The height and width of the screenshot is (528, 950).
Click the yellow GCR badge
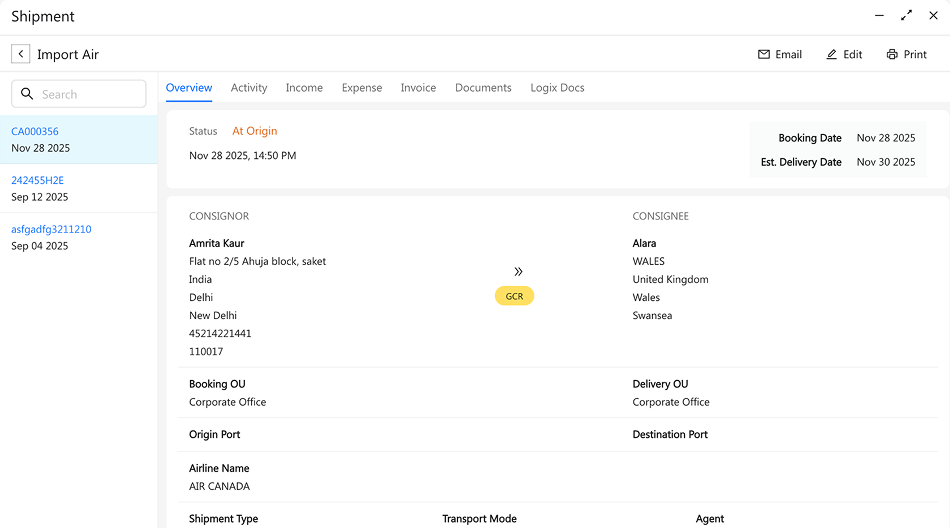514,296
